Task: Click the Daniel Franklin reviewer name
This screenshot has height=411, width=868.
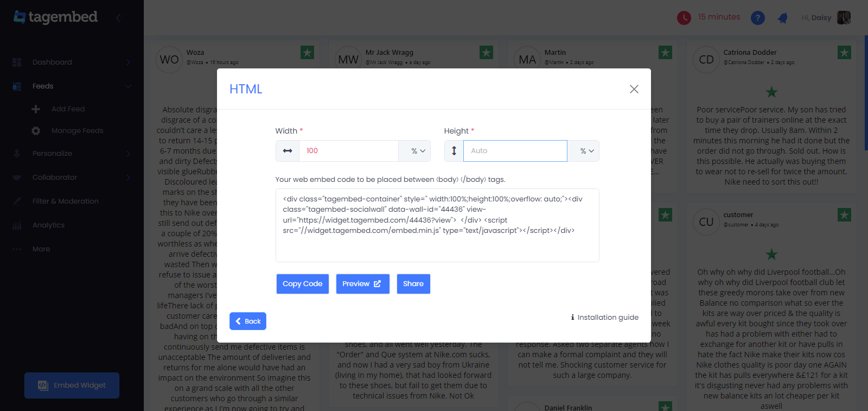Action: pyautogui.click(x=568, y=408)
